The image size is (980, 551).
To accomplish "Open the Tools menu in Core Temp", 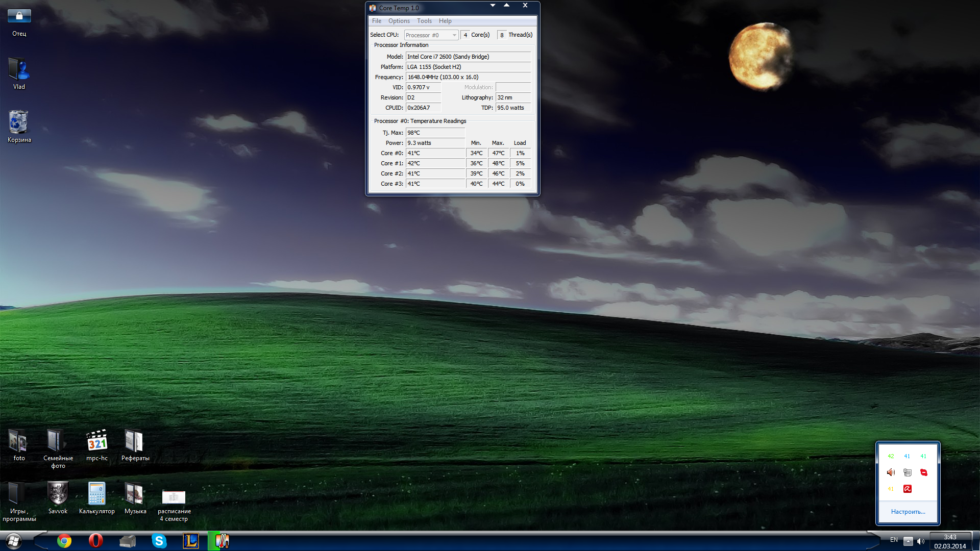I will point(424,21).
